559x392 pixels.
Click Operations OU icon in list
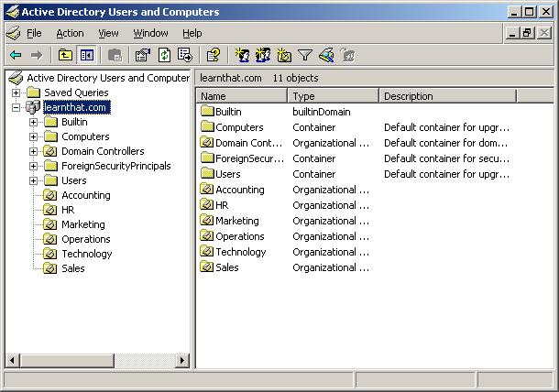click(x=207, y=235)
